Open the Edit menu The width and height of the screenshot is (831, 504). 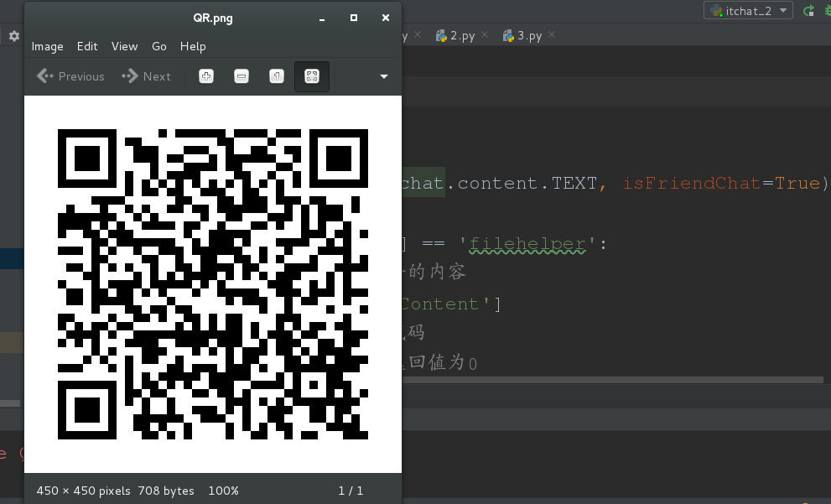[x=87, y=46]
